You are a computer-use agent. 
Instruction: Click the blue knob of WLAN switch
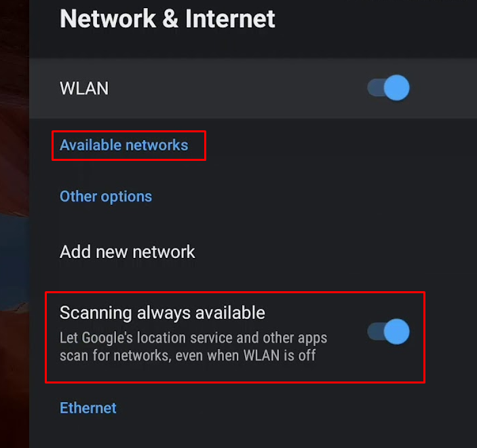[396, 88]
